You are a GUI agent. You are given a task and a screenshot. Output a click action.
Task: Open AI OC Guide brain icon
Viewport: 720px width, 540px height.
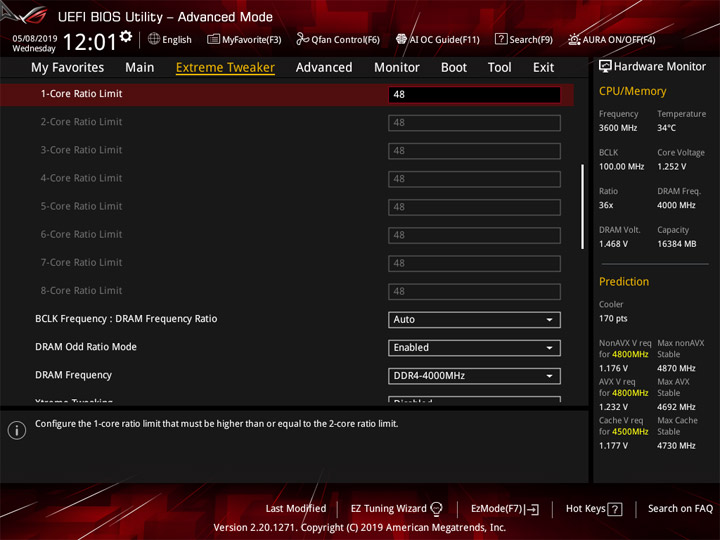(x=401, y=39)
